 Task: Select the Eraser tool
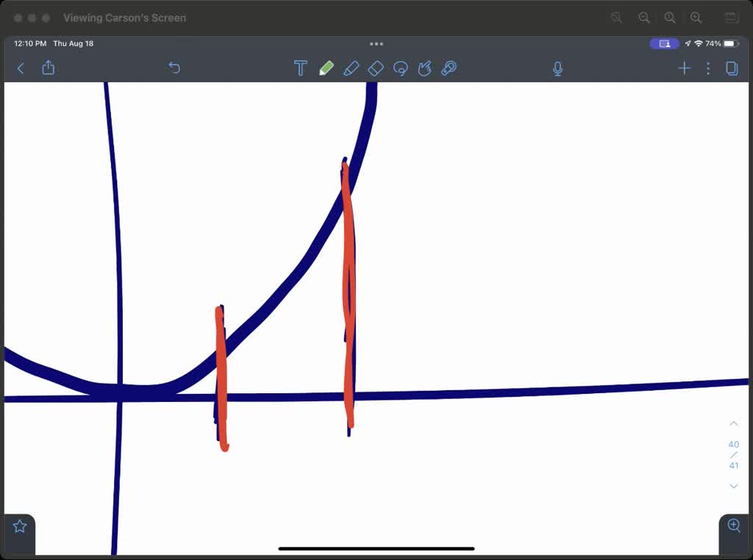pos(375,68)
